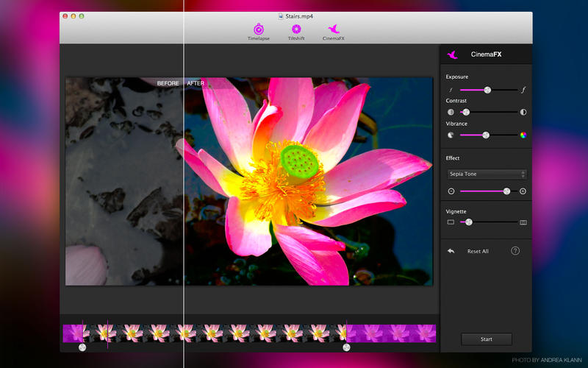The width and height of the screenshot is (588, 368).
Task: Click the Exposure label
Action: [456, 77]
